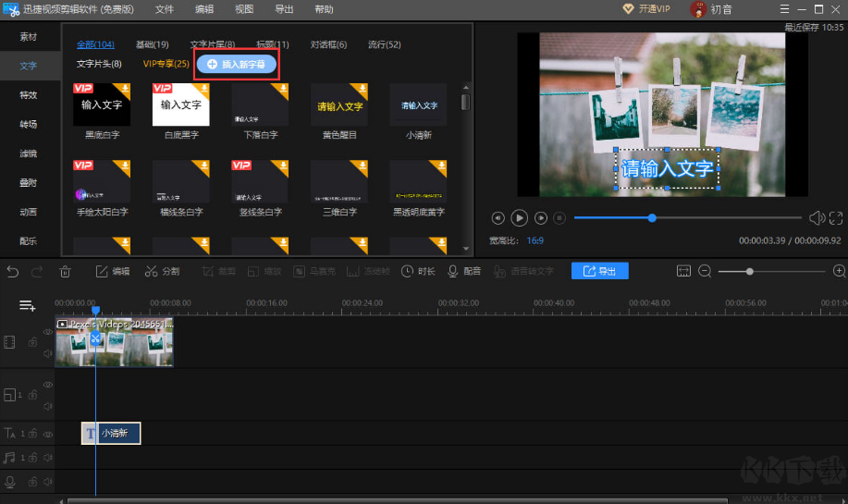
Task: Open the 导出 menu in the menu bar
Action: point(285,8)
